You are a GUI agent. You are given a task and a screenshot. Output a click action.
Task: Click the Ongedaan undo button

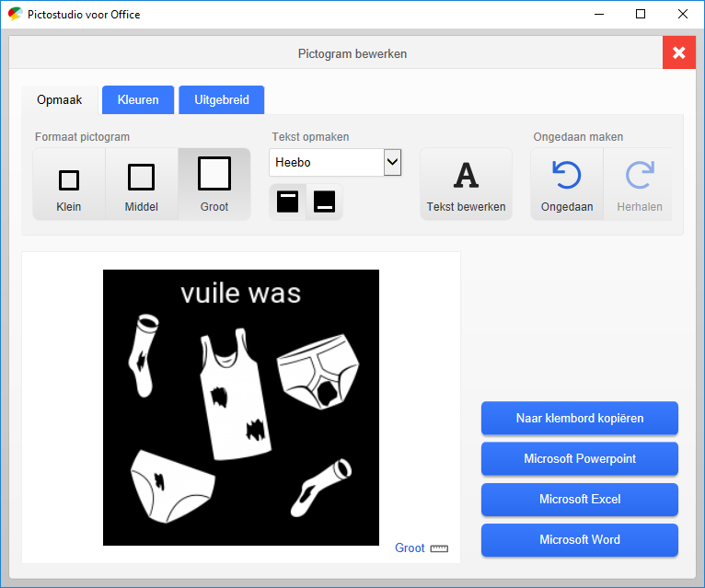click(567, 184)
